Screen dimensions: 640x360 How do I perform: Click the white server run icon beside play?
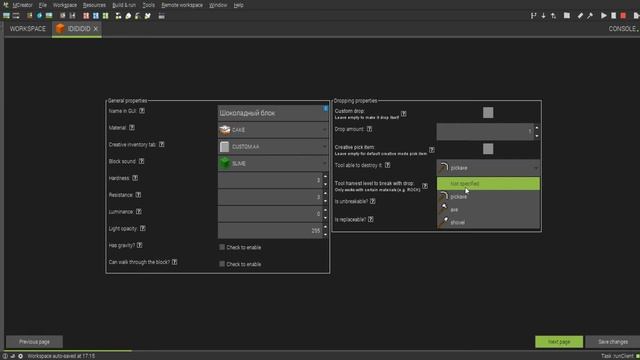[613, 16]
